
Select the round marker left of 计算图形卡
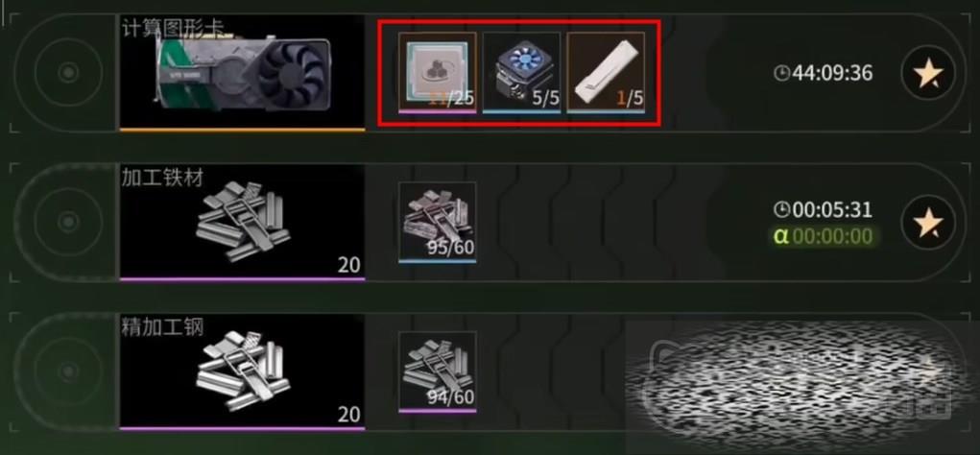[67, 73]
